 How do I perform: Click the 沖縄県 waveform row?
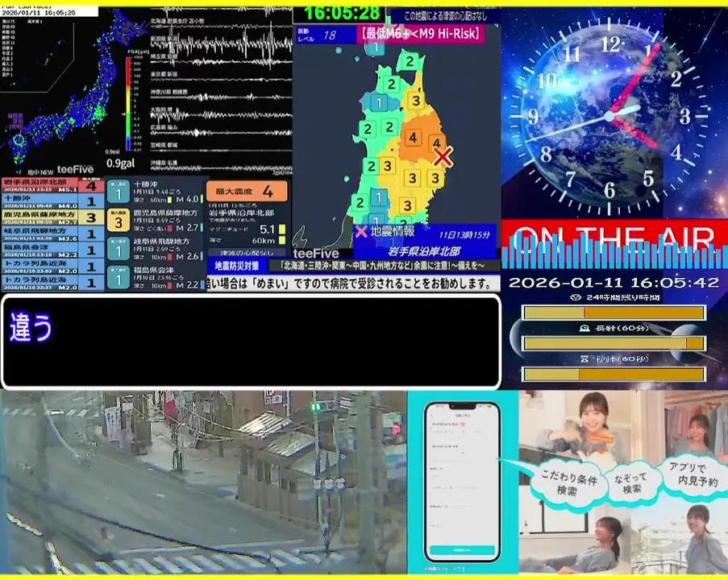tap(221, 166)
